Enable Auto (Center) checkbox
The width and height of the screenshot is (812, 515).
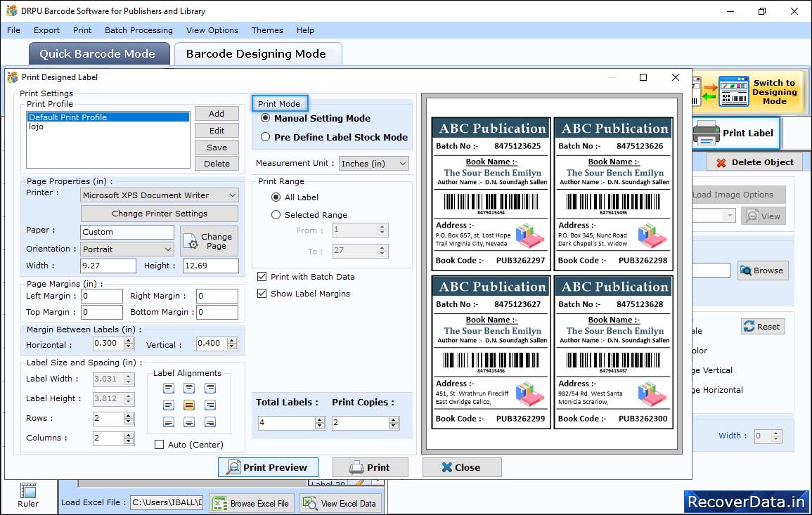coord(160,445)
